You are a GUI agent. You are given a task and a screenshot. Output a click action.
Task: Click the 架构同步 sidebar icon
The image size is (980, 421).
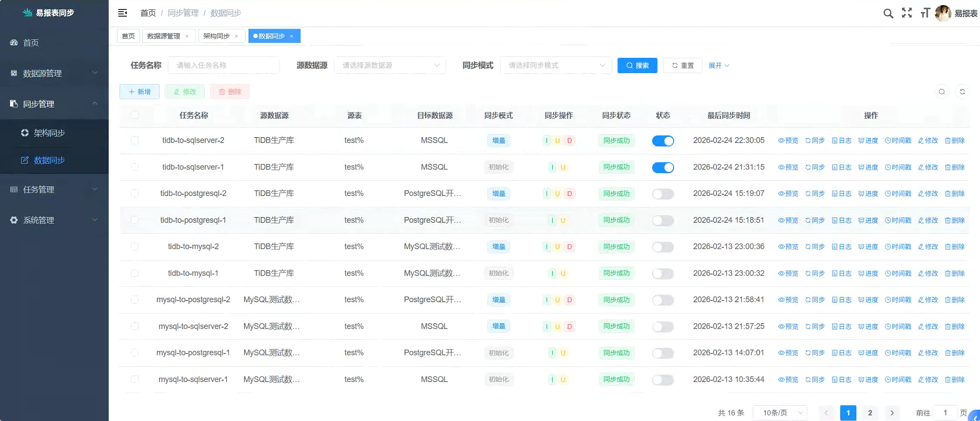pos(25,133)
